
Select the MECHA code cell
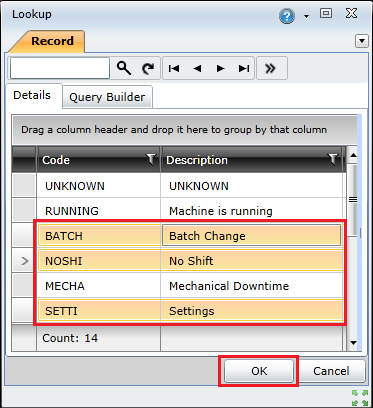98,286
